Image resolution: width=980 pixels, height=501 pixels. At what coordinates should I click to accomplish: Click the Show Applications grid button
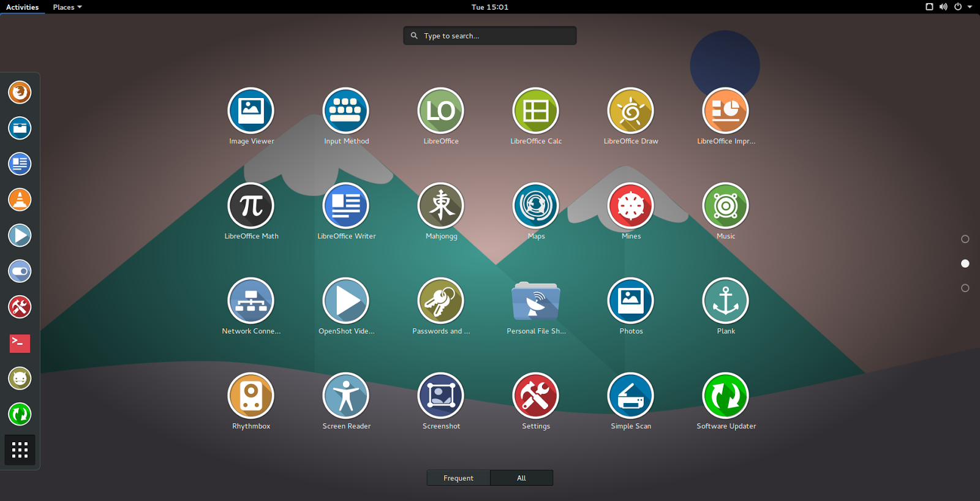pos(20,450)
